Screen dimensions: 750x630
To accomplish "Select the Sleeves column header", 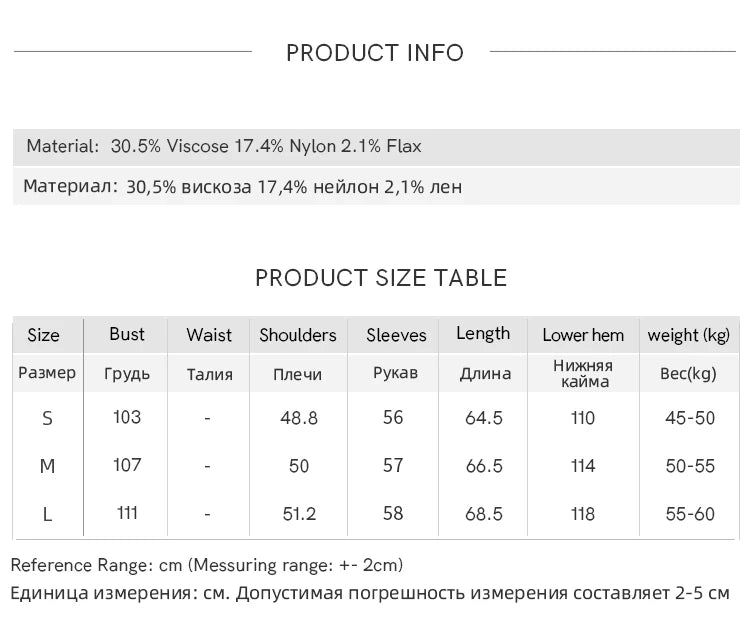I will pos(396,335).
